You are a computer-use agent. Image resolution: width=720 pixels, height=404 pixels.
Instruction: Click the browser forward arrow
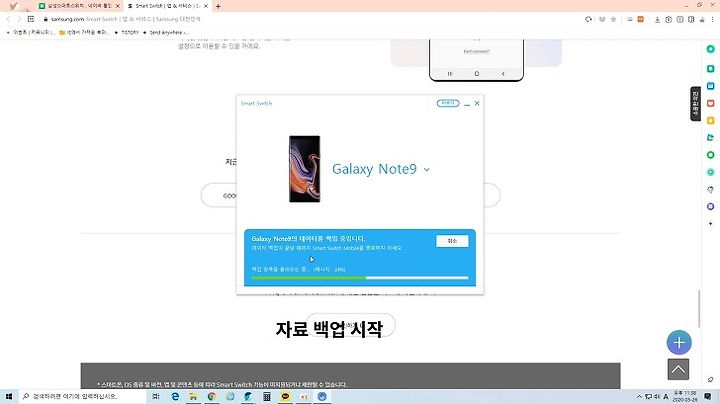(x=19, y=19)
